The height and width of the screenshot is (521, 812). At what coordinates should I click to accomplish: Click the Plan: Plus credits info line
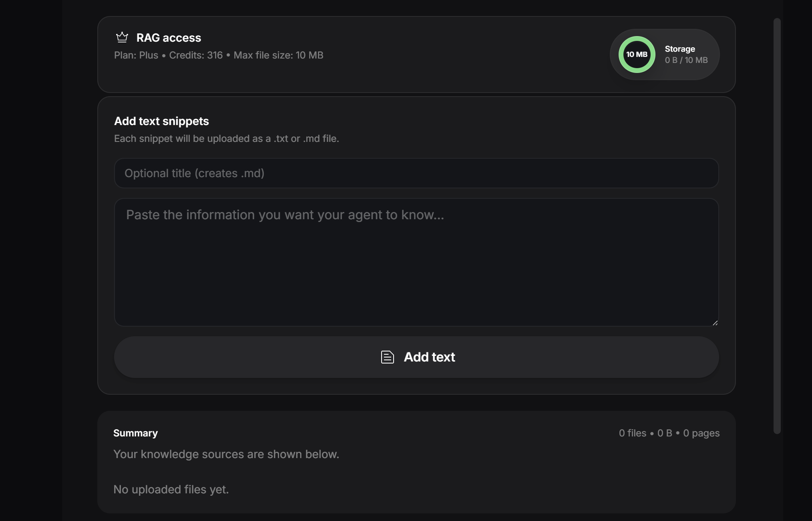[x=219, y=55]
